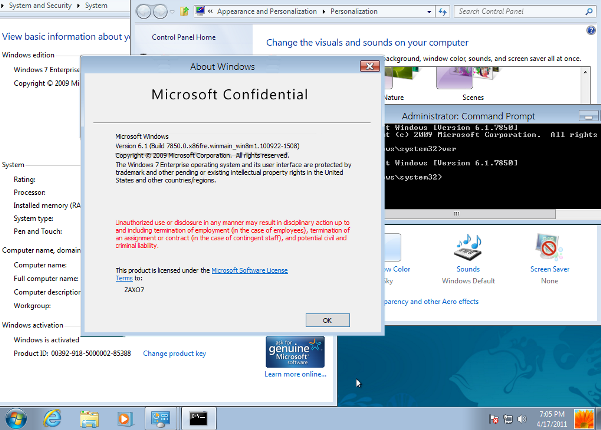Click the Product ID text

[x=72, y=353]
